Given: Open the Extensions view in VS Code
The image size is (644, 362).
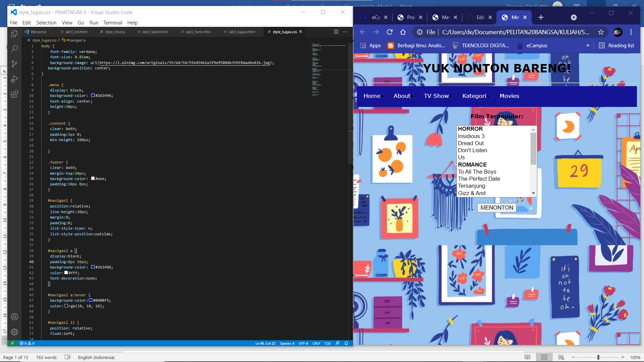Looking at the screenshot, I should (14, 94).
